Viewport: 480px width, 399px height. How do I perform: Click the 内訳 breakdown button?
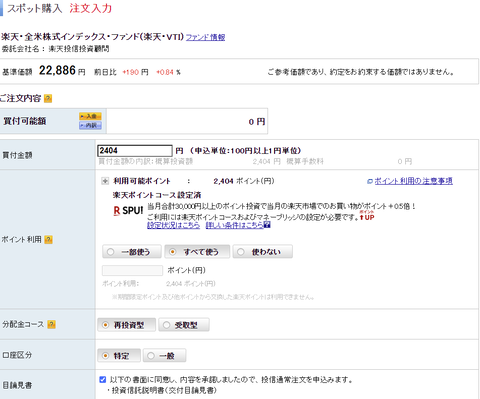click(x=90, y=125)
